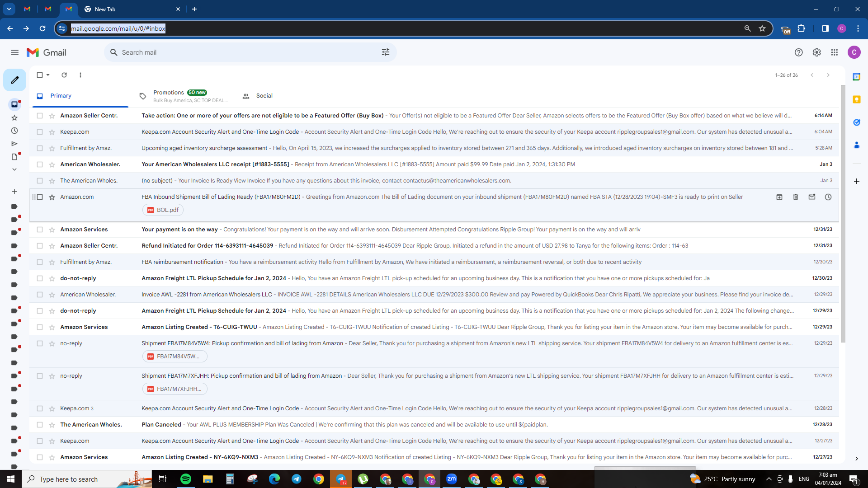Open the select-all dropdown arrow
This screenshot has height=488, width=868.
click(48, 75)
